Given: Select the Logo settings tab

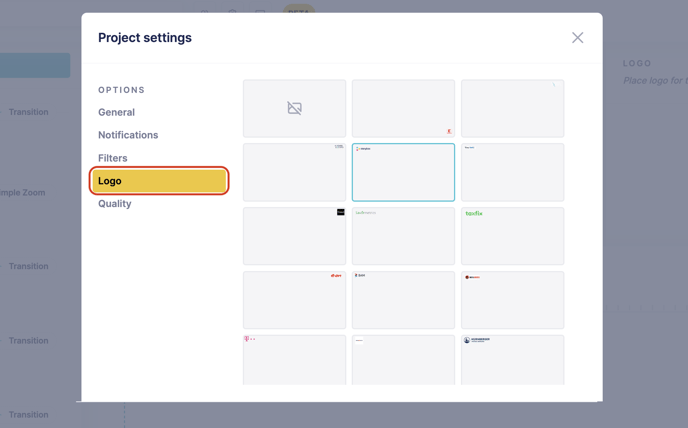Looking at the screenshot, I should [160, 181].
